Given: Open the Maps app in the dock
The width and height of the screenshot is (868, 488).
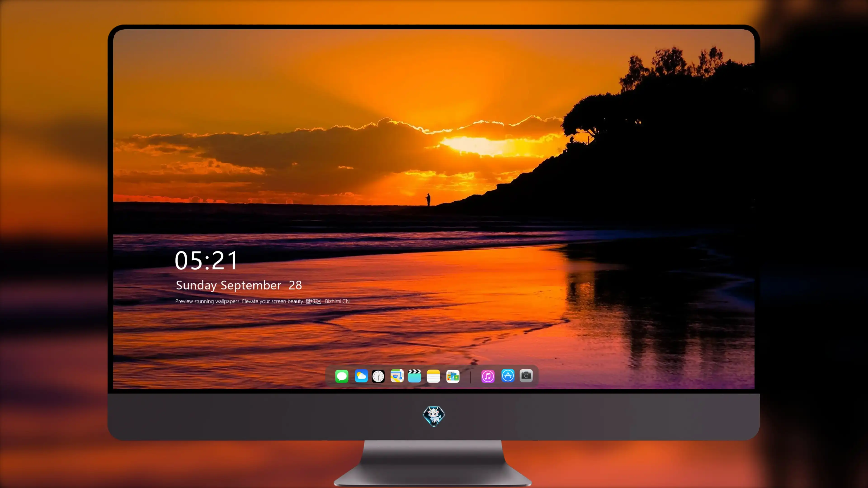Looking at the screenshot, I should 397,376.
